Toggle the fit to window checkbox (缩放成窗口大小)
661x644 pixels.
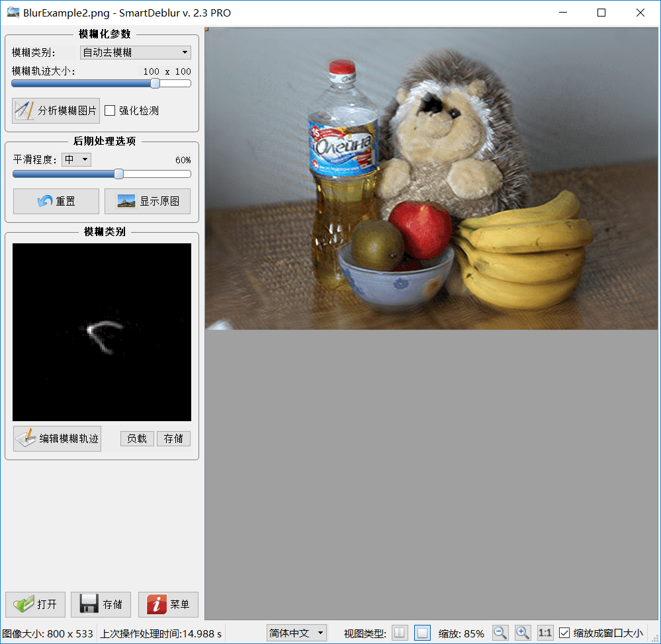coord(564,633)
